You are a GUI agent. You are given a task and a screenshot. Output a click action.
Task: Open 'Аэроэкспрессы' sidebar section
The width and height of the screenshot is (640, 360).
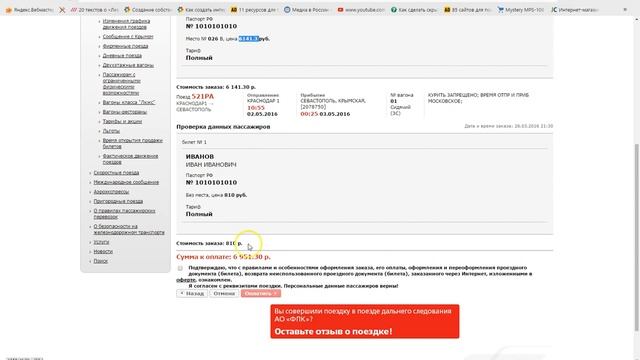pos(111,192)
